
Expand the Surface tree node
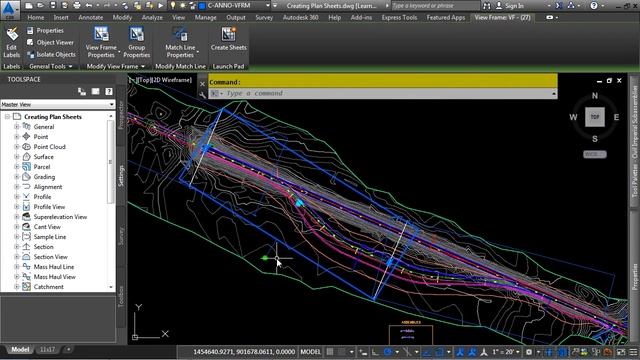[17, 157]
